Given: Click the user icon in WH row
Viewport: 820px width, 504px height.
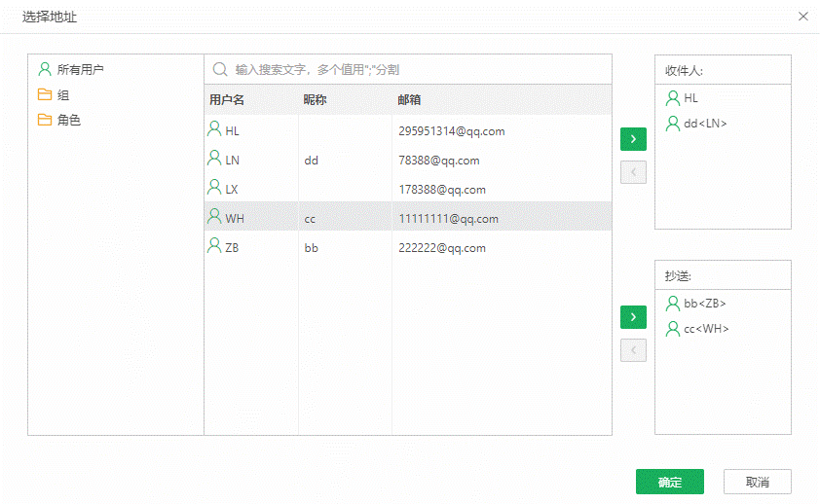Looking at the screenshot, I should [x=214, y=216].
